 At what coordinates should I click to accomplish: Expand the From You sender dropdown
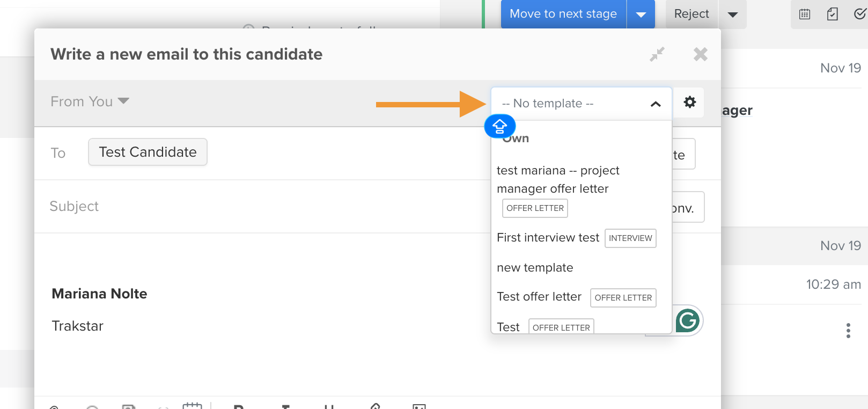point(90,101)
